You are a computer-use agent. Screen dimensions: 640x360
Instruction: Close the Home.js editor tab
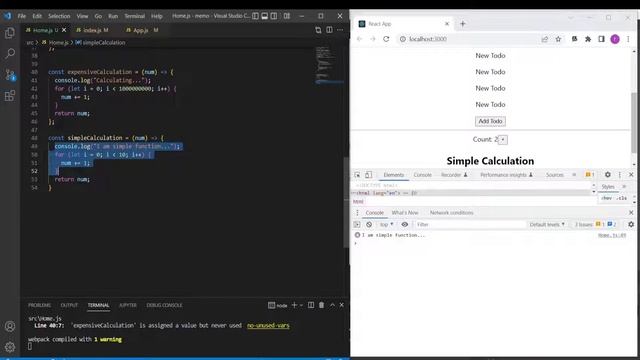click(64, 30)
